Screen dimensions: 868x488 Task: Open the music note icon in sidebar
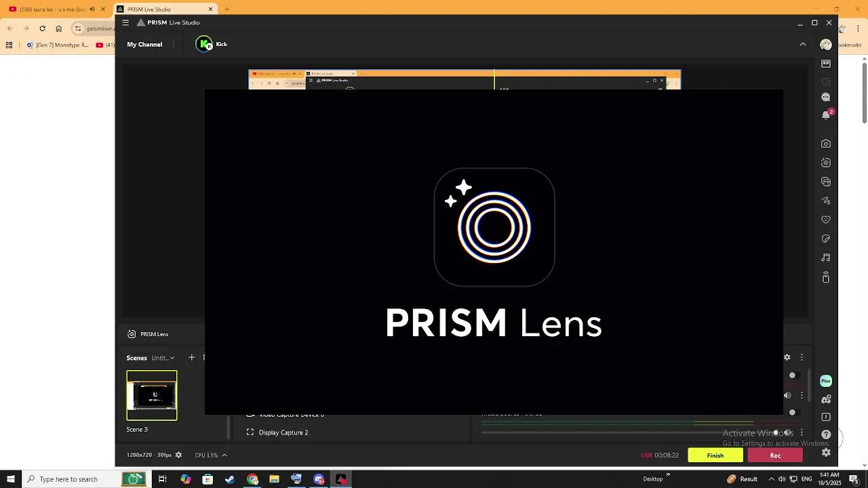(x=826, y=258)
